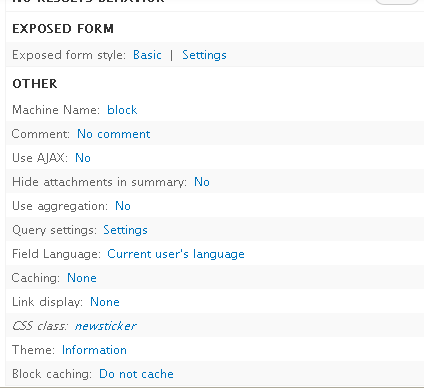Click the Comment label
Viewport: 424px width, 389px height.
tap(41, 134)
